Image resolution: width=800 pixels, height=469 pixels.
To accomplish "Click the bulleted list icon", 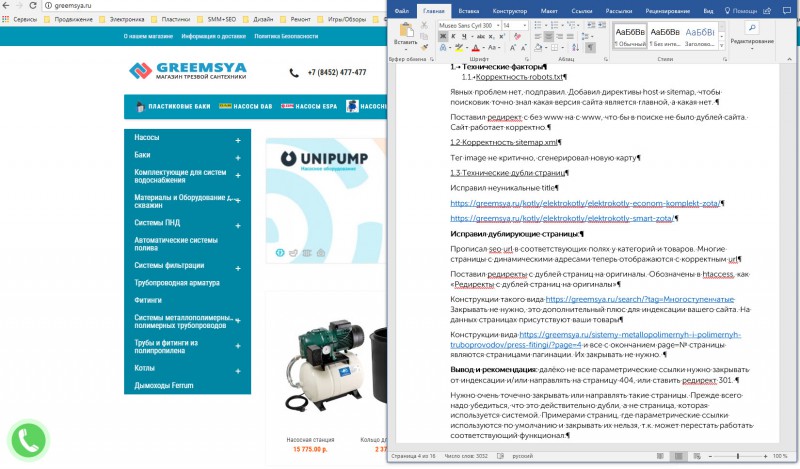I will pos(538,25).
